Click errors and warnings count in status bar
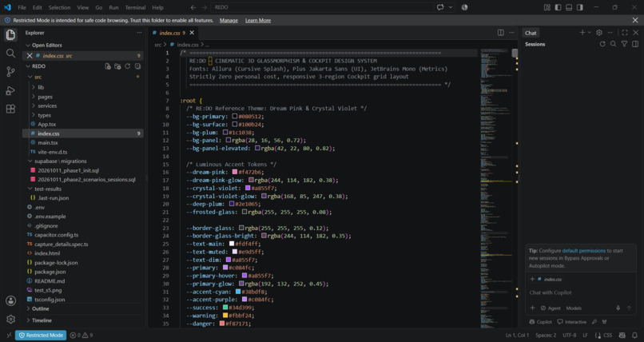644x342 pixels. point(81,336)
